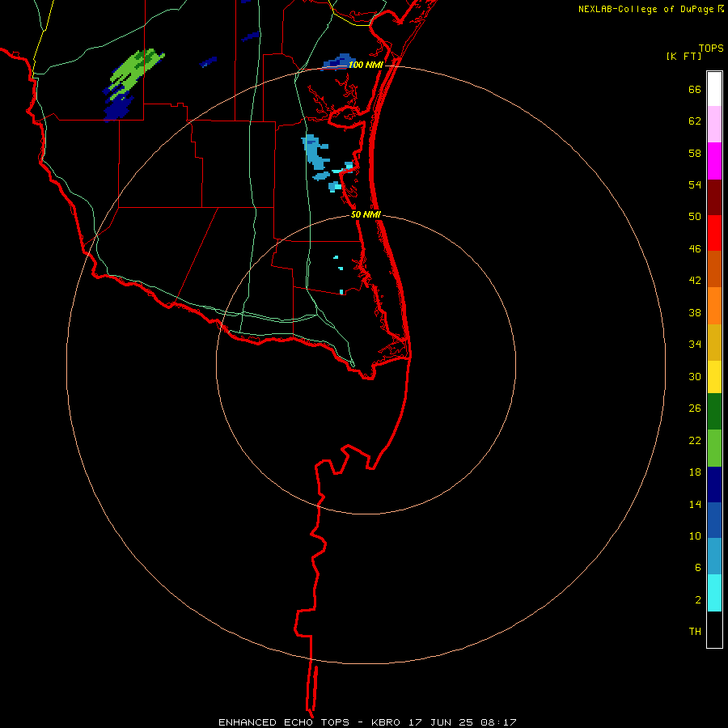
Task: Click the light pink legend swatch
Action: (x=714, y=124)
